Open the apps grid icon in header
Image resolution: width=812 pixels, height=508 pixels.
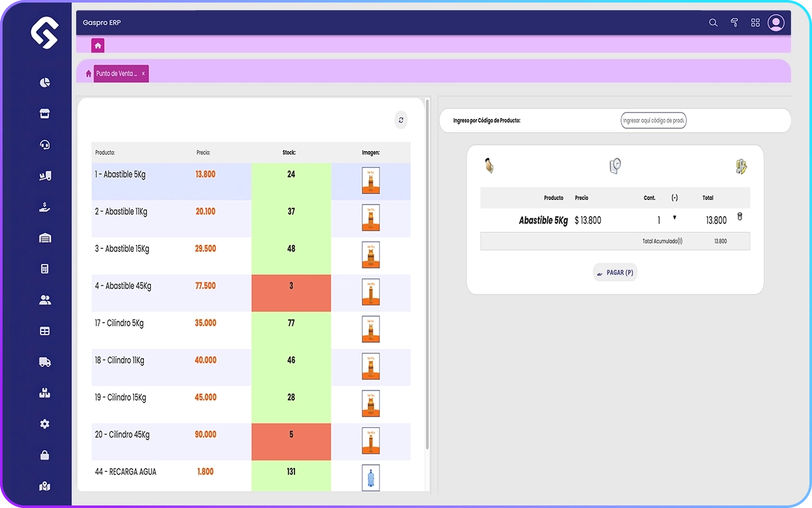click(755, 23)
